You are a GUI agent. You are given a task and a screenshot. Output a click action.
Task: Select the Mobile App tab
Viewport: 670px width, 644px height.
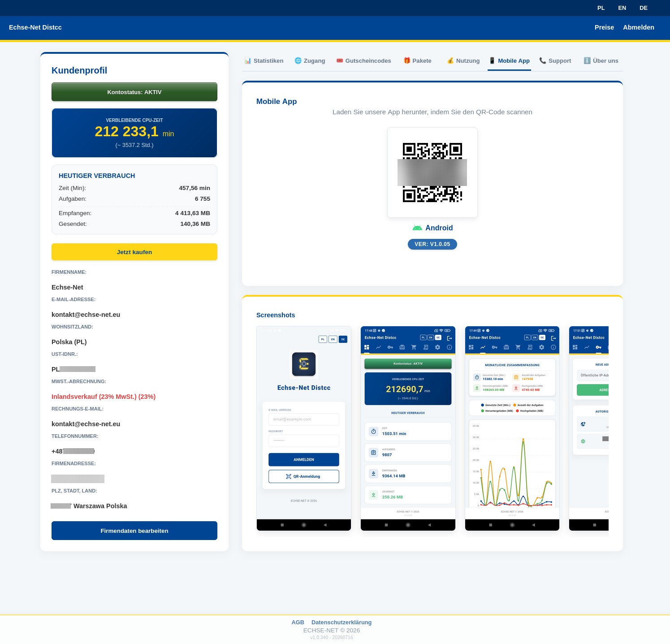pos(510,61)
